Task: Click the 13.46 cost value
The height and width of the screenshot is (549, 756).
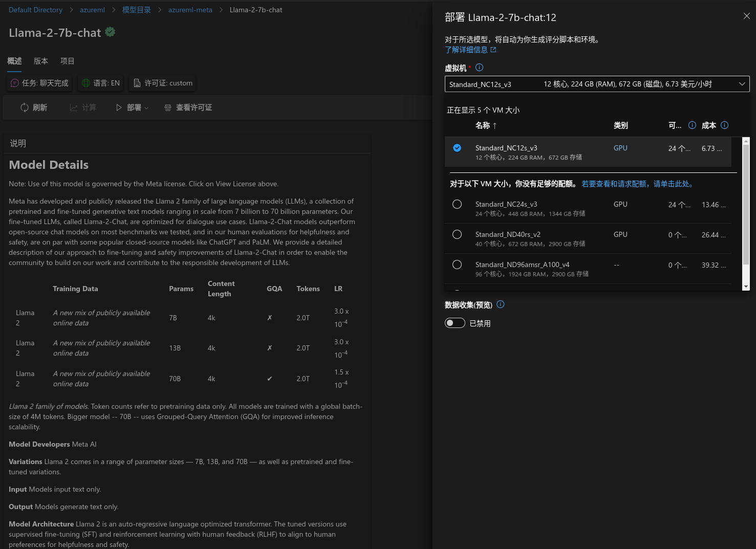Action: [714, 205]
